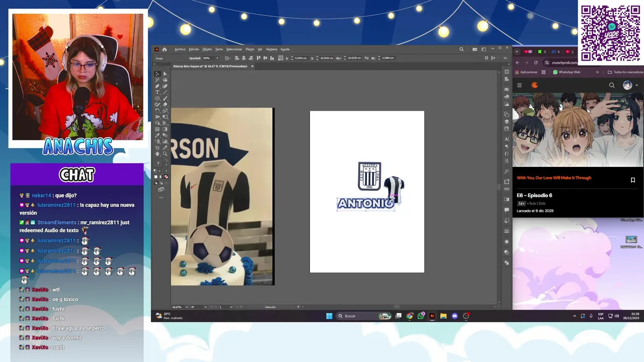
Task: Select the Blend tool
Action: click(x=165, y=135)
